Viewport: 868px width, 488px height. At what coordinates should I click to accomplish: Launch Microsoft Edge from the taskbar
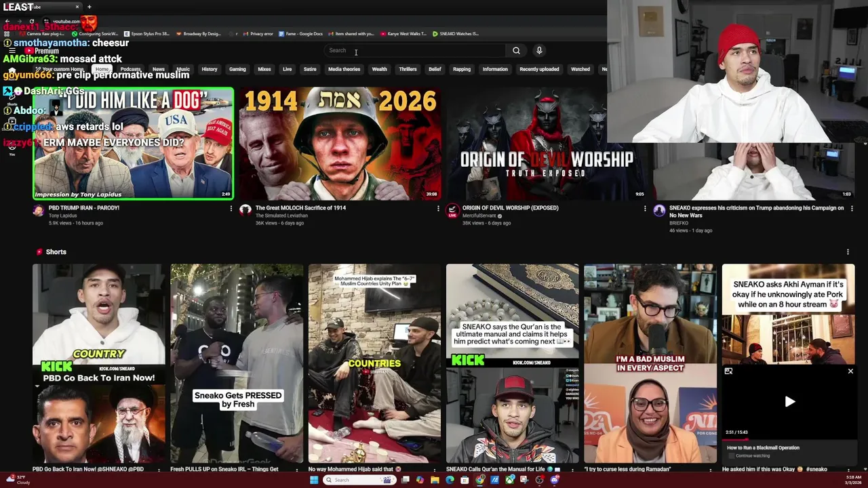coord(450,480)
